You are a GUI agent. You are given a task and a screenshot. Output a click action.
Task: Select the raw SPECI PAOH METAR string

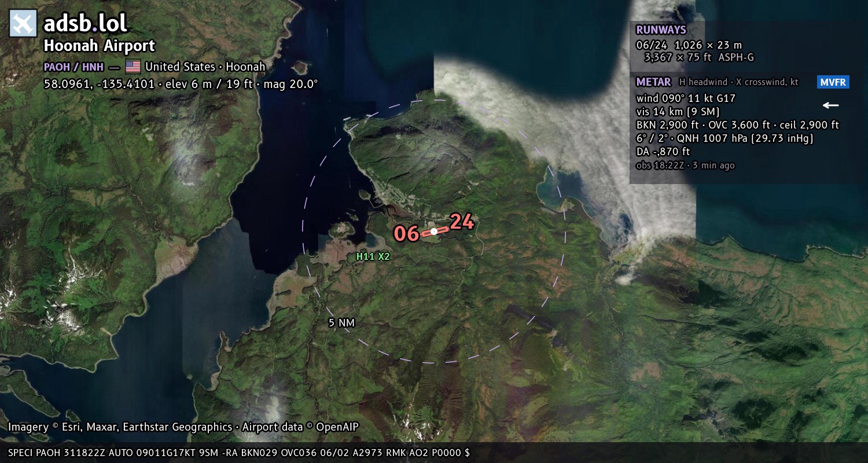point(238,453)
